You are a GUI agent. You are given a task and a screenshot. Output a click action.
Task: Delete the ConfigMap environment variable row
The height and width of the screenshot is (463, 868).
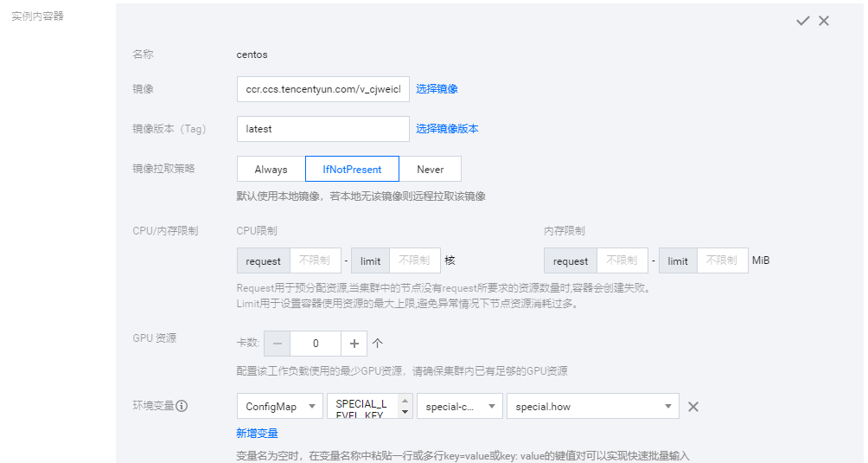[x=692, y=407]
